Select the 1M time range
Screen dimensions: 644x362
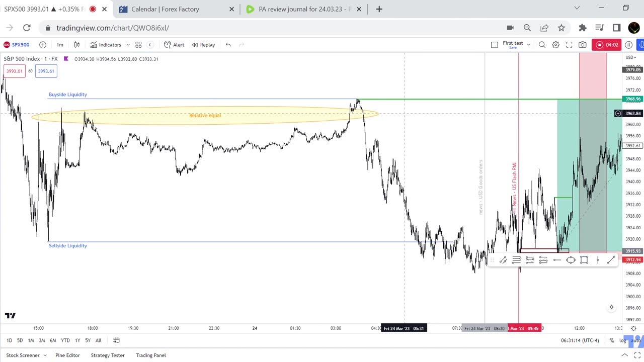point(31,340)
